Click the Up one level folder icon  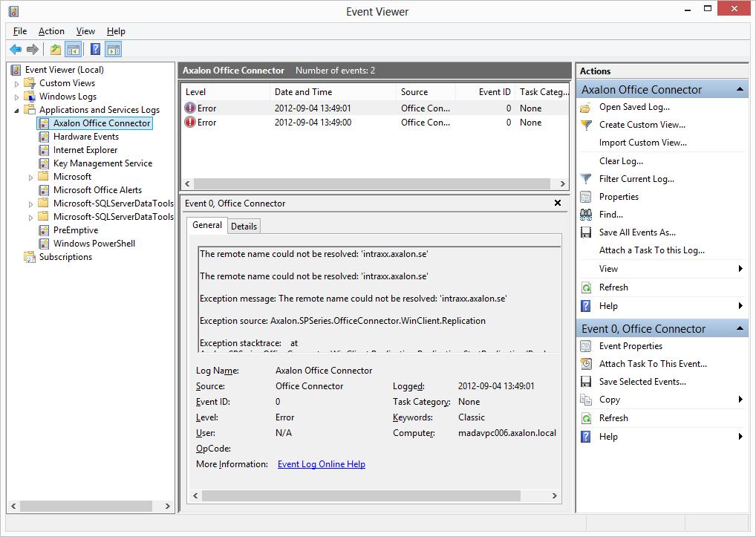tap(56, 49)
